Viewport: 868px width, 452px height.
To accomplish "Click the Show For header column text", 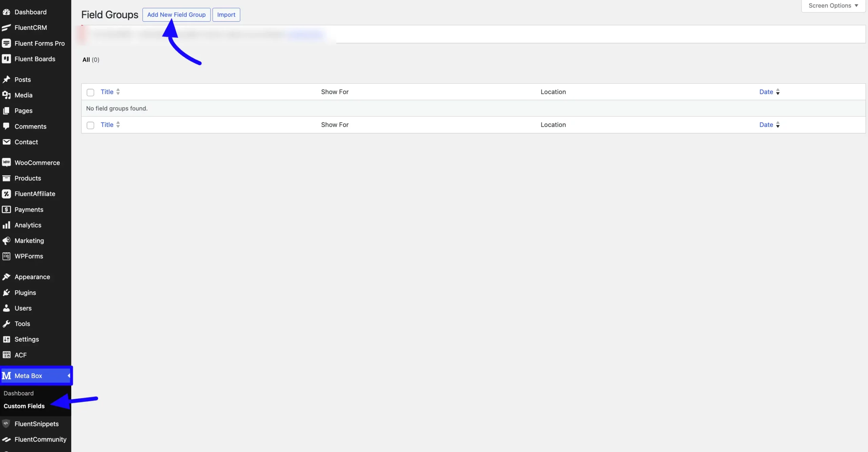I will tap(335, 92).
